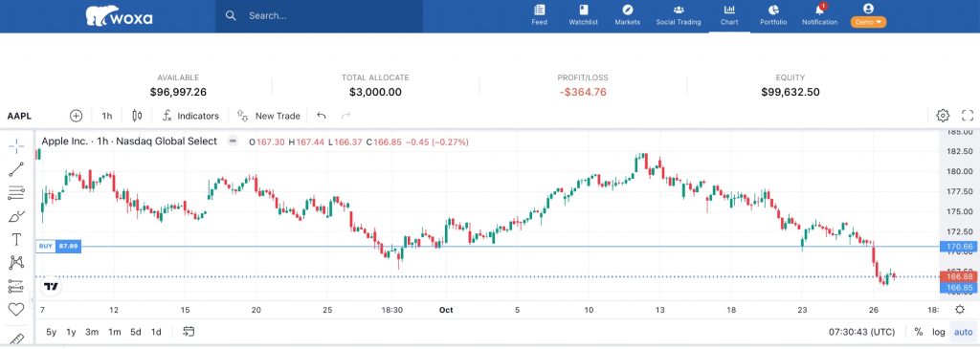
Task: Click the New Trade button
Action: pyautogui.click(x=269, y=116)
